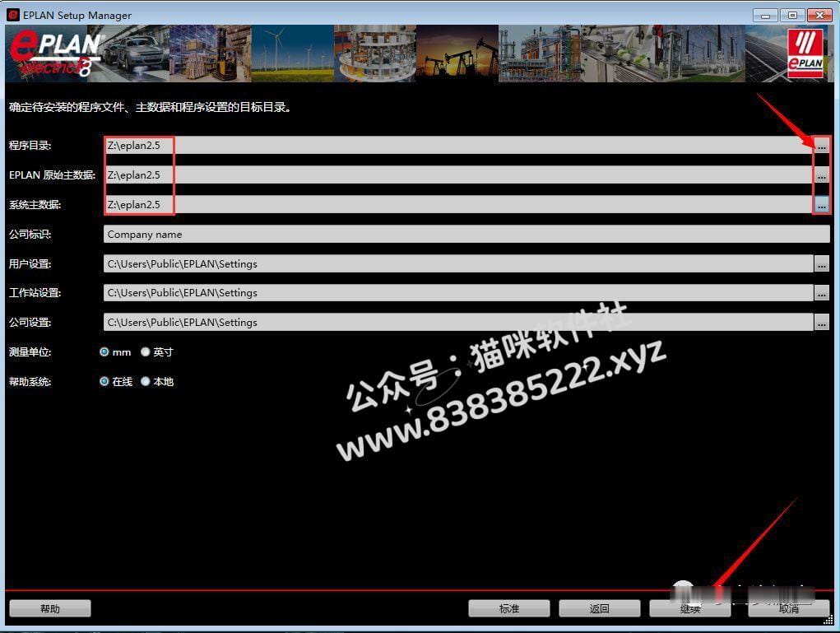The width and height of the screenshot is (840, 633).
Task: Click the 工作站设置 label
Action: pos(35,293)
